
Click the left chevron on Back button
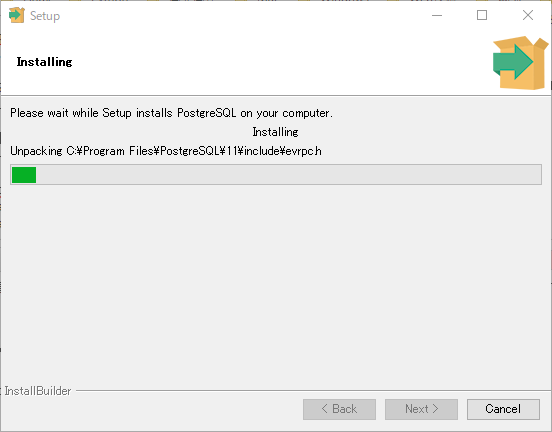pos(325,409)
